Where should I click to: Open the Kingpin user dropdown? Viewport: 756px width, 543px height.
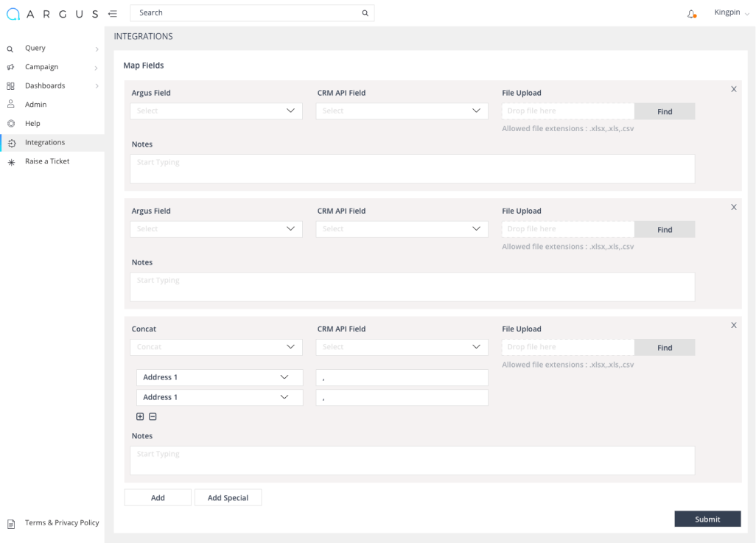(x=732, y=13)
